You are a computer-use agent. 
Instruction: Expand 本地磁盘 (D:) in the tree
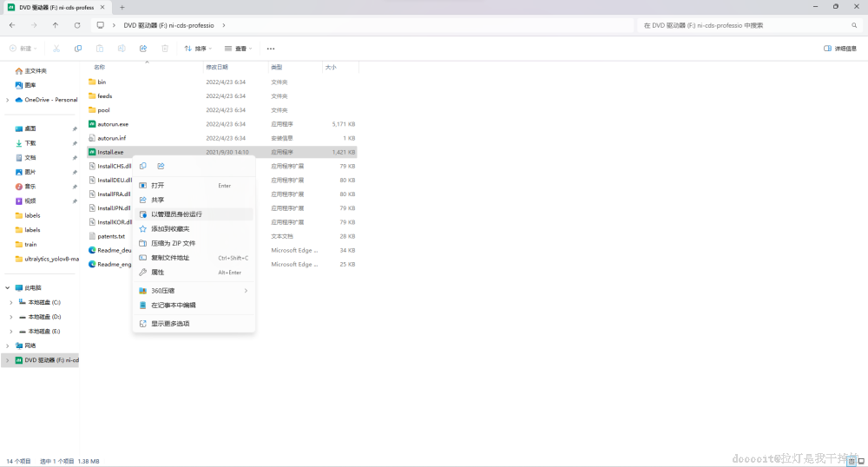coord(11,317)
